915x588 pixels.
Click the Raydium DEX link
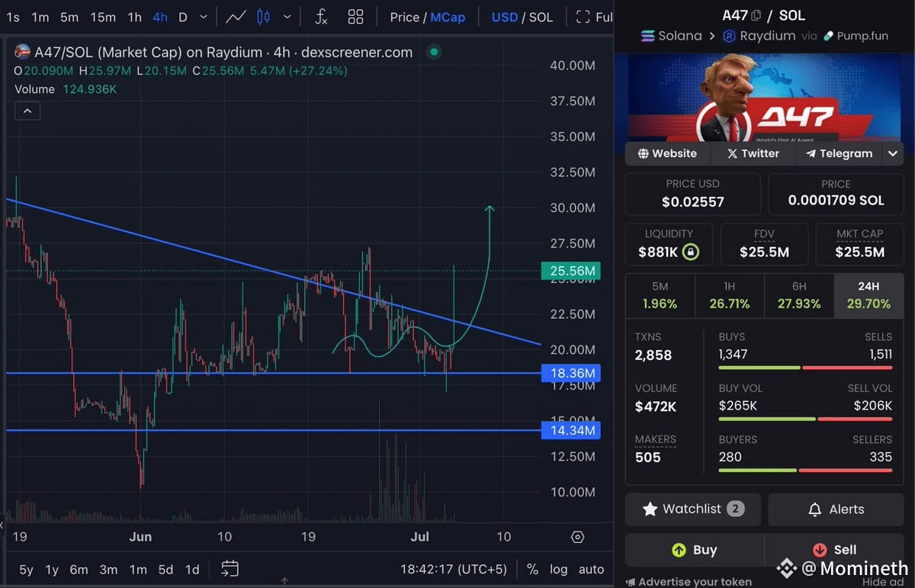coord(759,36)
